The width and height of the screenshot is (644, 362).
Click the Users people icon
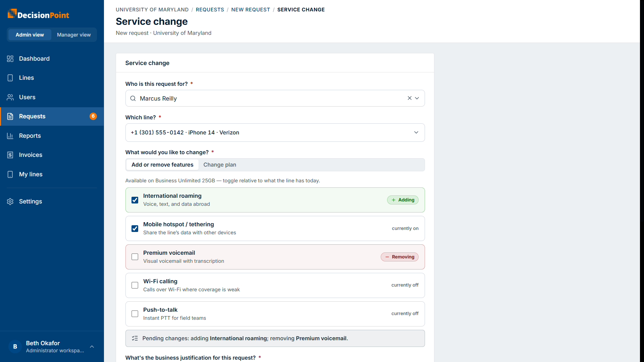click(10, 97)
